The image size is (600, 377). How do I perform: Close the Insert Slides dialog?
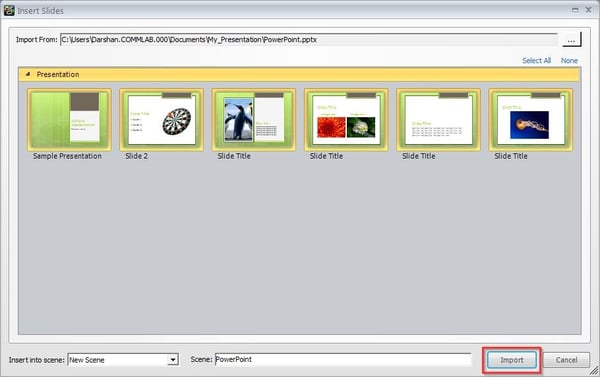589,10
